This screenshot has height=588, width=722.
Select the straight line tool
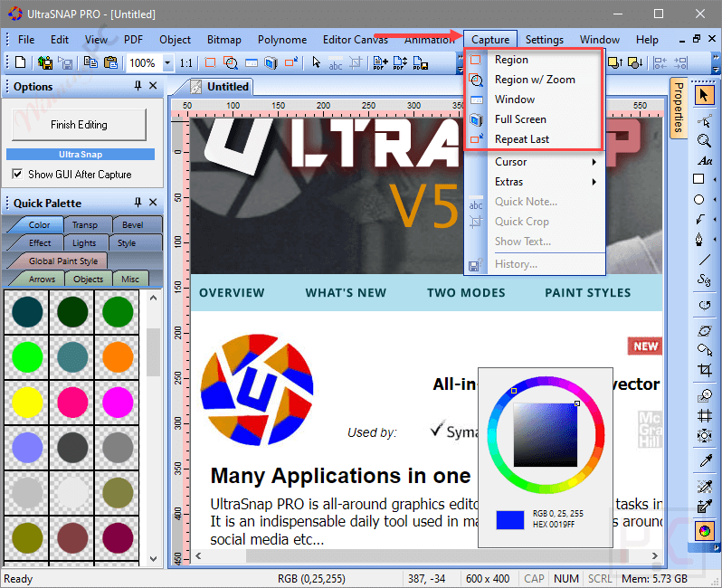click(x=704, y=260)
